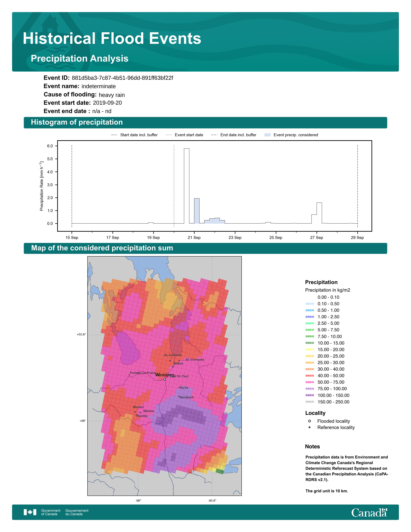
Task: Click the Canada wordmark logo
Action: coord(369,512)
